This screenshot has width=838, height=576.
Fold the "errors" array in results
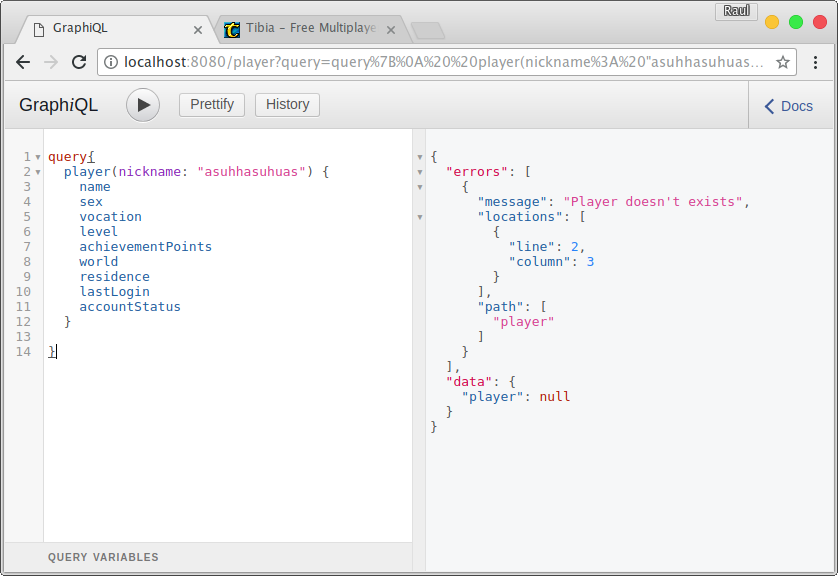(420, 172)
